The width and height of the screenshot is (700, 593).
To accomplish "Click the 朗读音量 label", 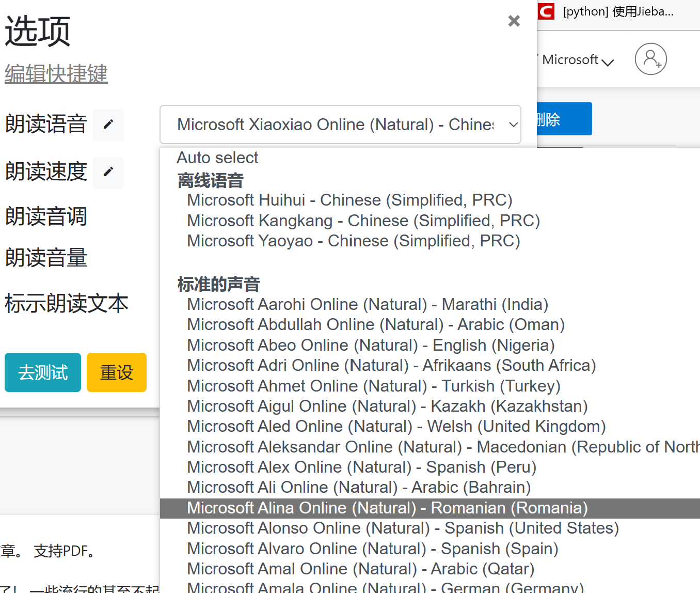I will [46, 258].
